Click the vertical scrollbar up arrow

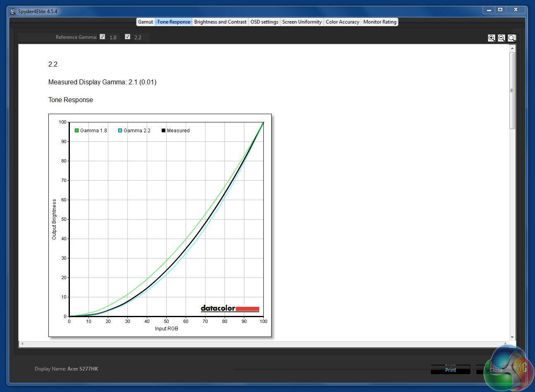[x=512, y=48]
